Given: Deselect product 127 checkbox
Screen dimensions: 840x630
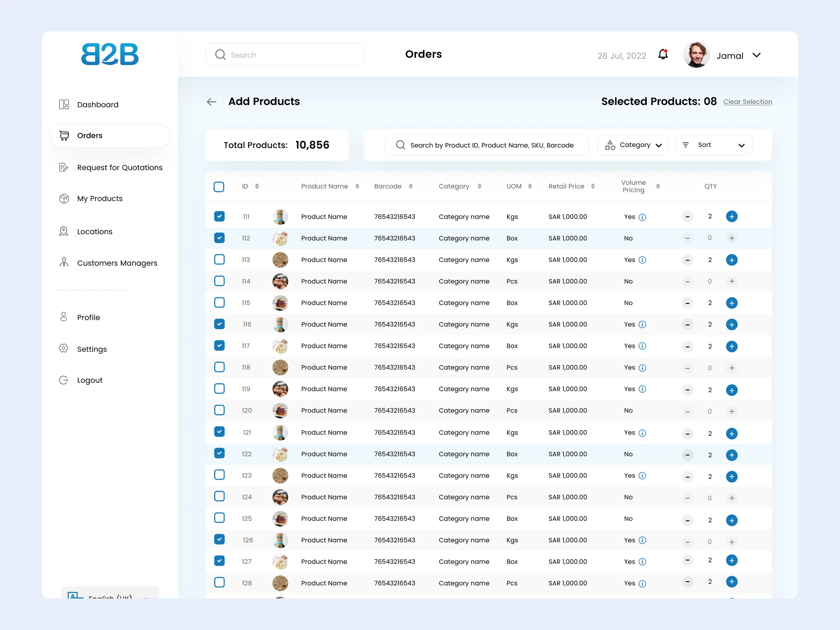Looking at the screenshot, I should [219, 561].
